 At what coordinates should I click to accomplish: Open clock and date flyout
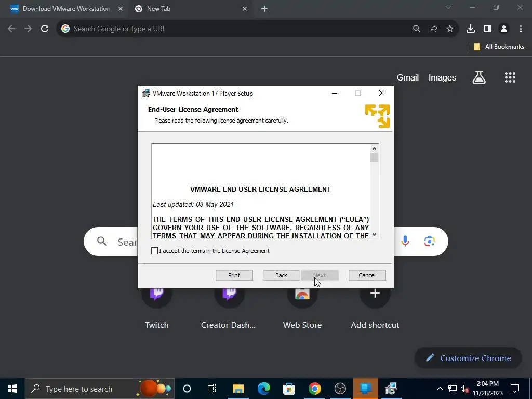click(x=487, y=389)
